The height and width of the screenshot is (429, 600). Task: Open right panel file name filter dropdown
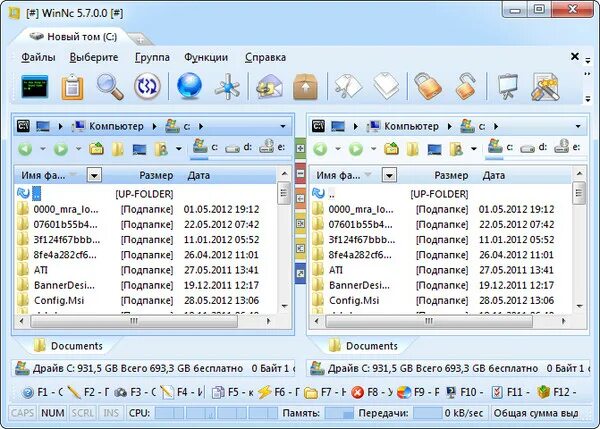[389, 175]
